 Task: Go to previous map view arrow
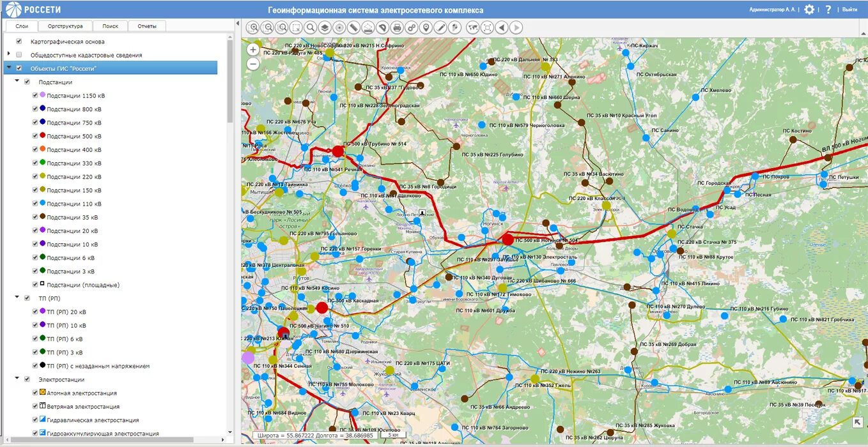coord(502,27)
